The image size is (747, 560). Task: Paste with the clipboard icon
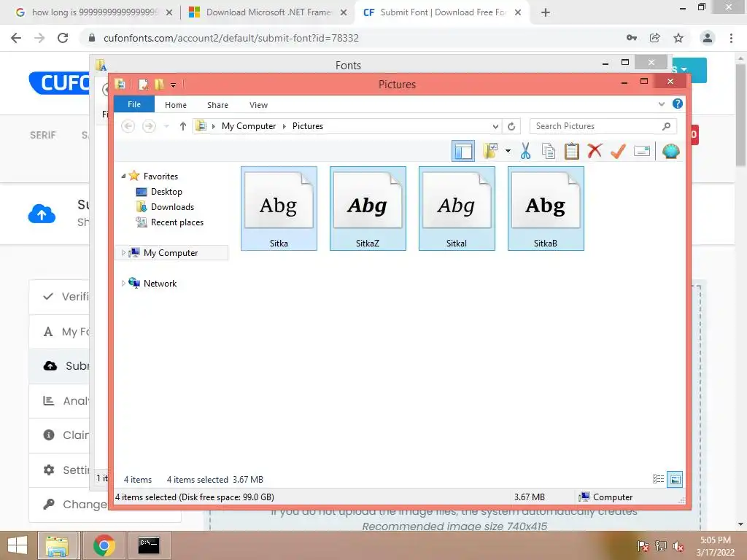coord(571,151)
